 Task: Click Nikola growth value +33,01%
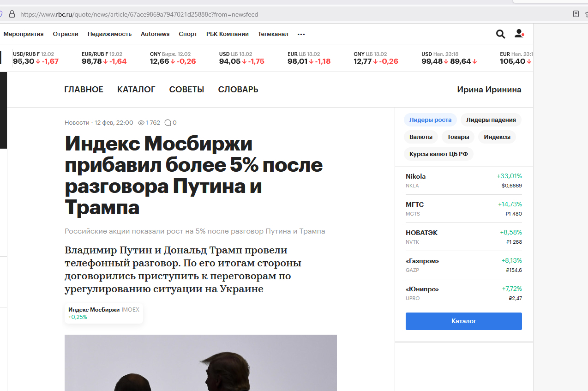click(509, 176)
